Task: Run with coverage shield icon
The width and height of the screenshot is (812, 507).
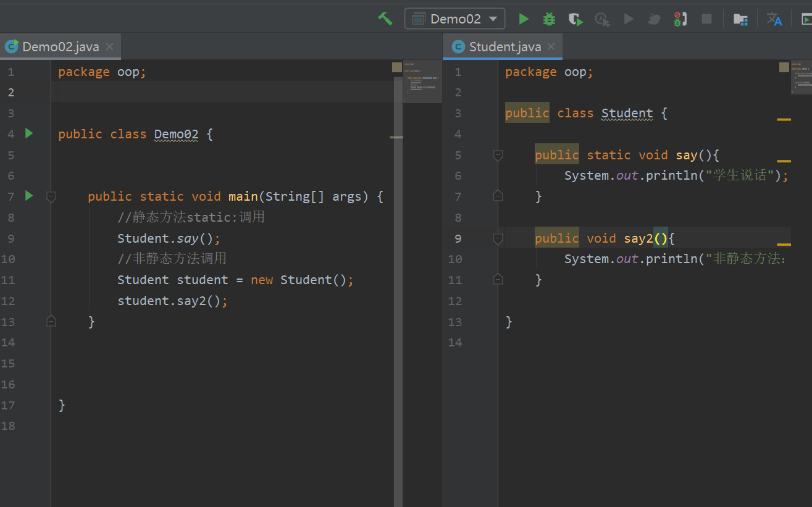Action: pos(576,19)
